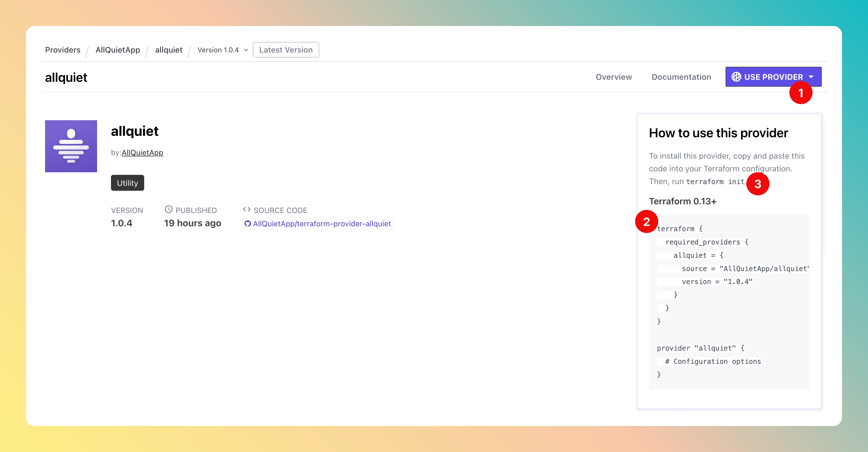Open AllQuietApp/terraform-provider-allquiet repository link
The height and width of the screenshot is (452, 868).
coord(322,224)
